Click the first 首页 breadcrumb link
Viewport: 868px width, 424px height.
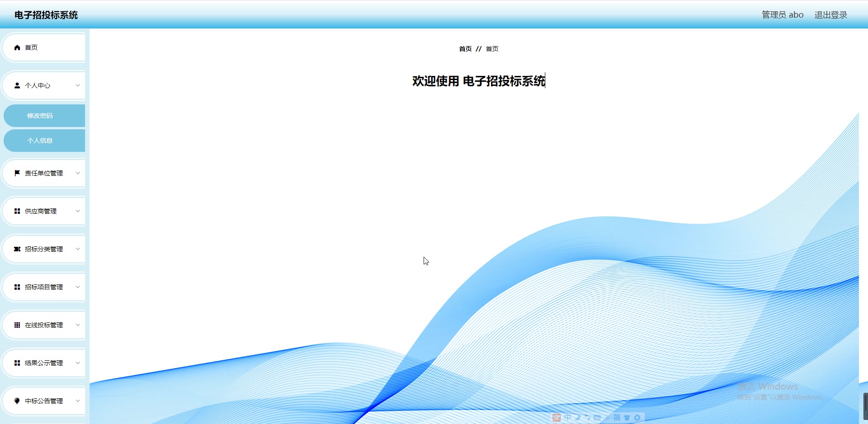(x=465, y=49)
